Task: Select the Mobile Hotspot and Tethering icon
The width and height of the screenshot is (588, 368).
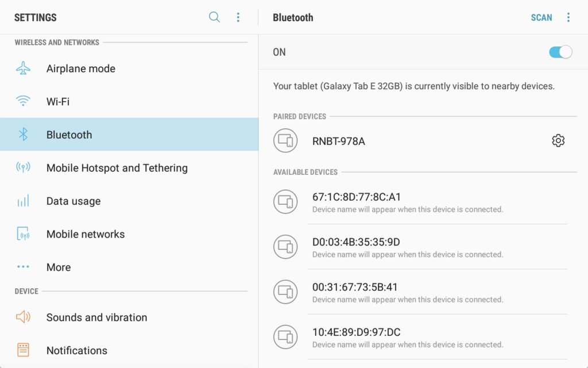Action: pyautogui.click(x=23, y=167)
